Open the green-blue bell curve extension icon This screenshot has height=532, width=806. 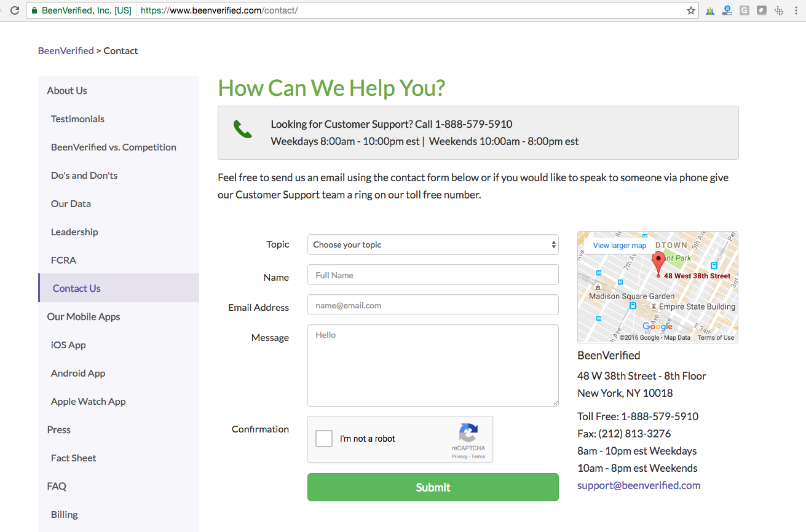coord(710,10)
